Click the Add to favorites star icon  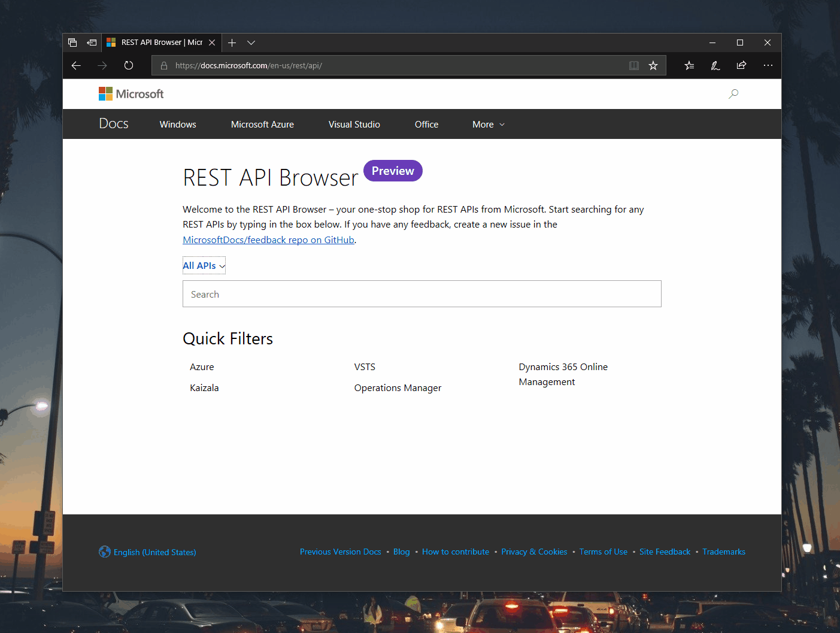(x=653, y=65)
